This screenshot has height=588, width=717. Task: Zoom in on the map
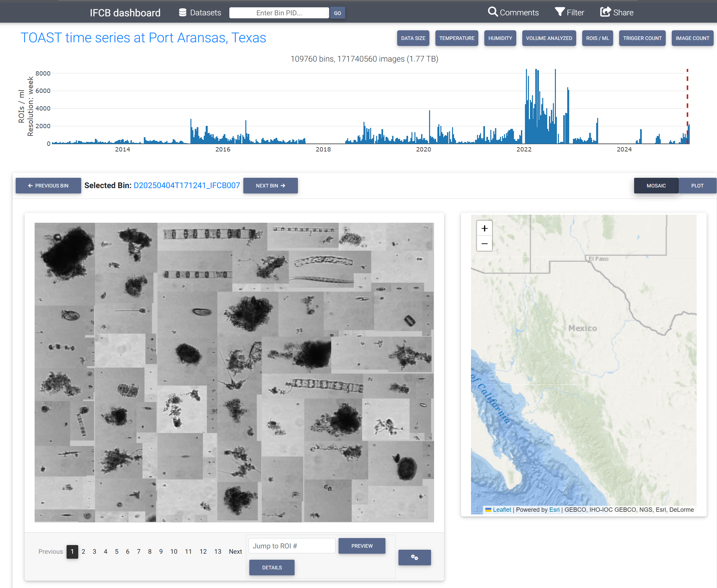(x=484, y=228)
